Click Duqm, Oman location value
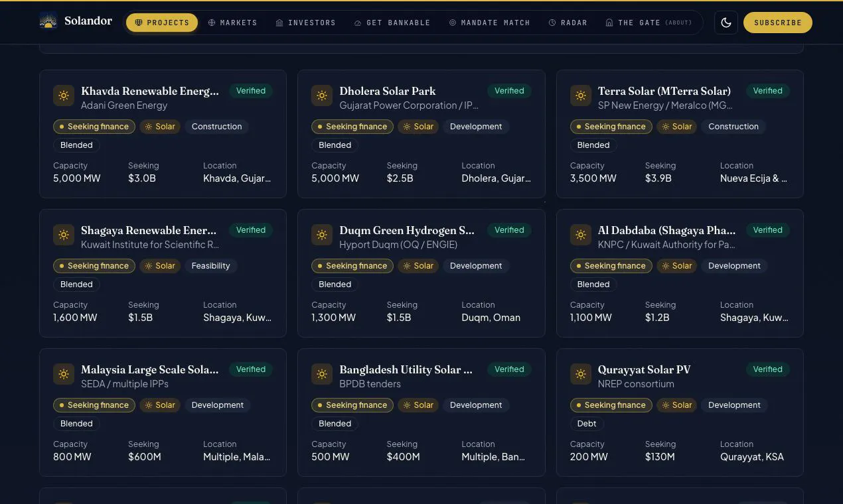 coord(491,318)
